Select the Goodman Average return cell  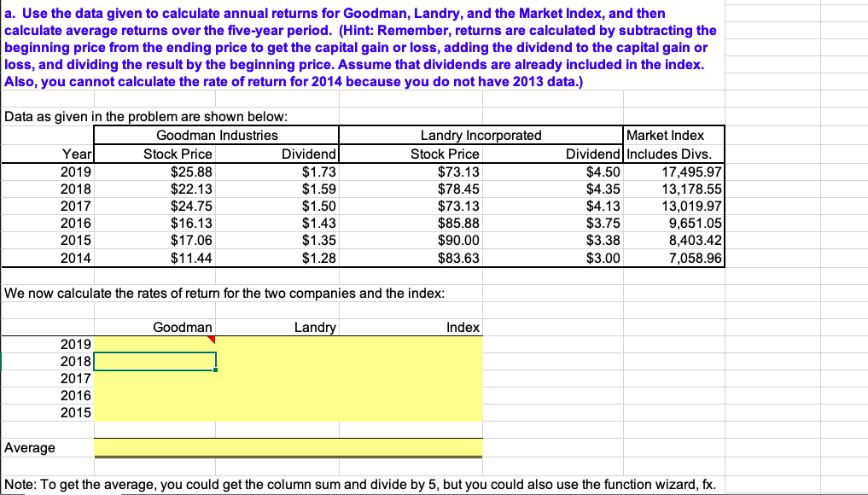tap(155, 447)
